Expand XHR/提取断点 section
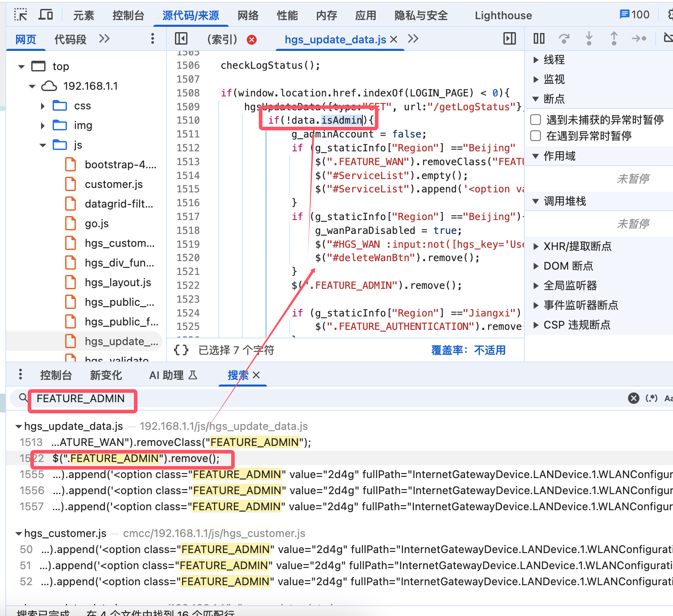673x616 pixels. click(536, 246)
